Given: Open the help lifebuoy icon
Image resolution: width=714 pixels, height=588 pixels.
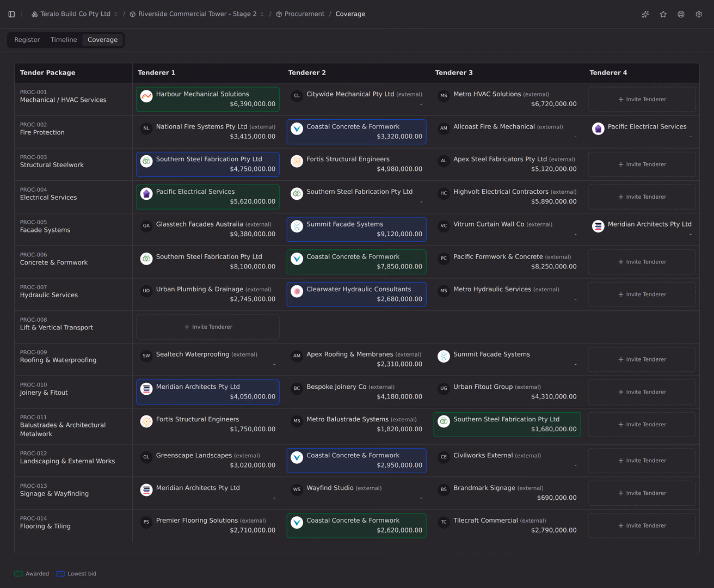Looking at the screenshot, I should pos(681,14).
